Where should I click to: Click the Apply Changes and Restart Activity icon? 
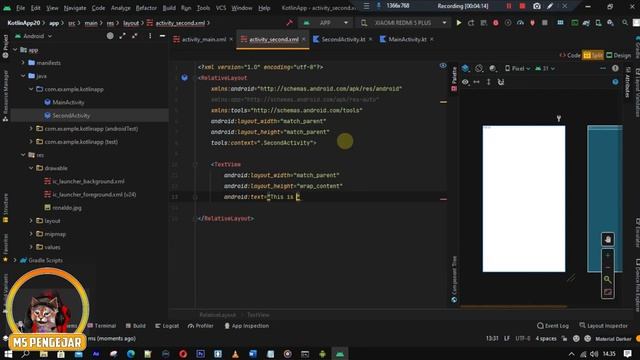(x=471, y=23)
